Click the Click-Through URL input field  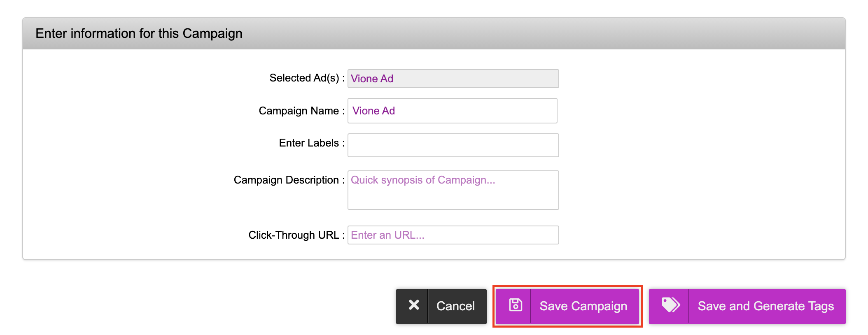coord(453,235)
